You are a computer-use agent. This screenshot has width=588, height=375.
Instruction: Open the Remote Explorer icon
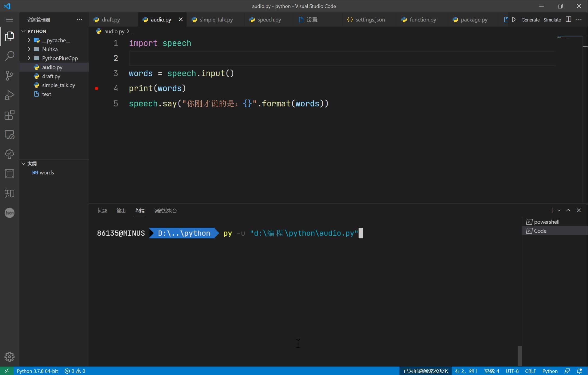point(10,134)
